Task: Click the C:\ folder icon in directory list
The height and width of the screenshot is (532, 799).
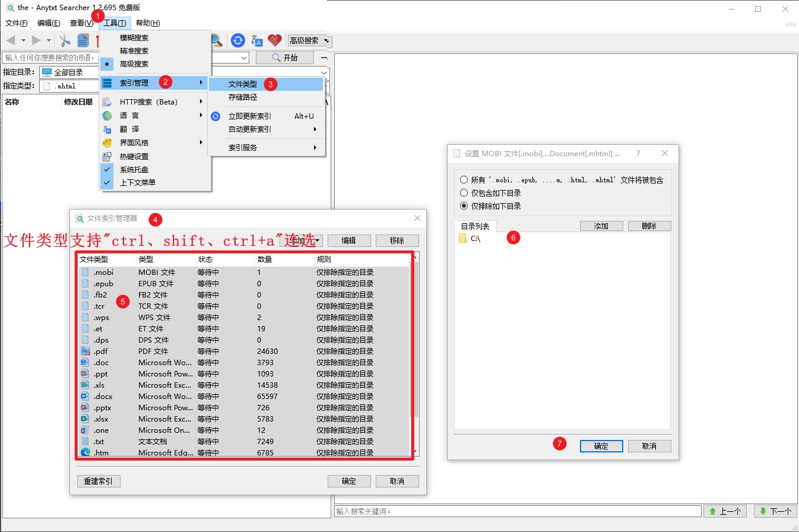Action: 462,238
